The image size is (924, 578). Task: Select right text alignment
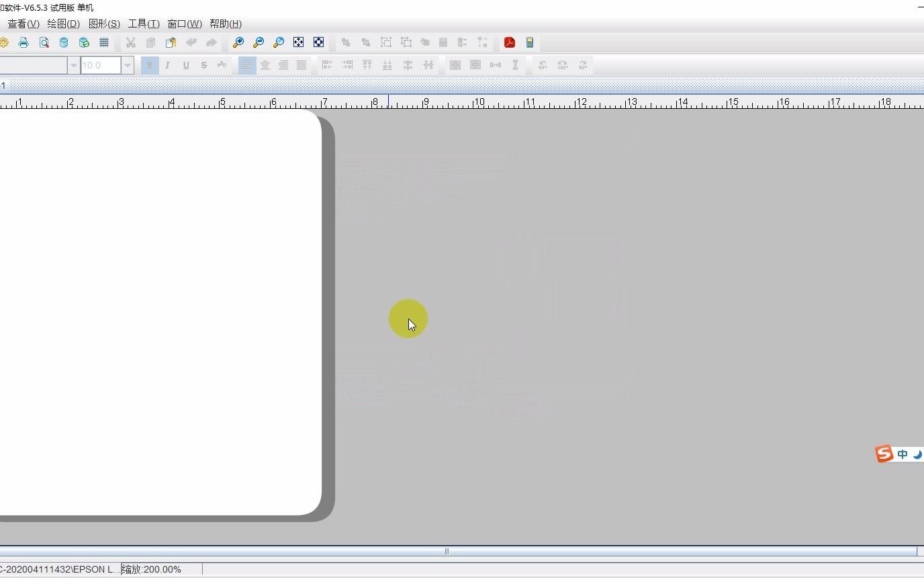tap(283, 65)
